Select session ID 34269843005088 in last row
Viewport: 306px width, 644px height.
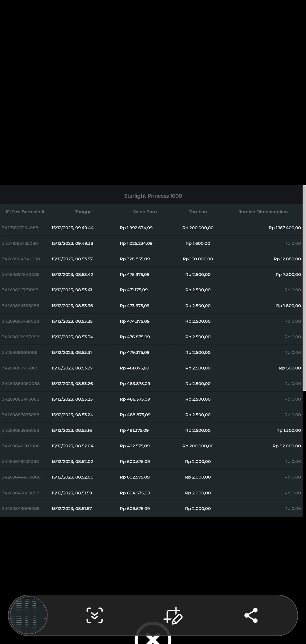click(21, 509)
